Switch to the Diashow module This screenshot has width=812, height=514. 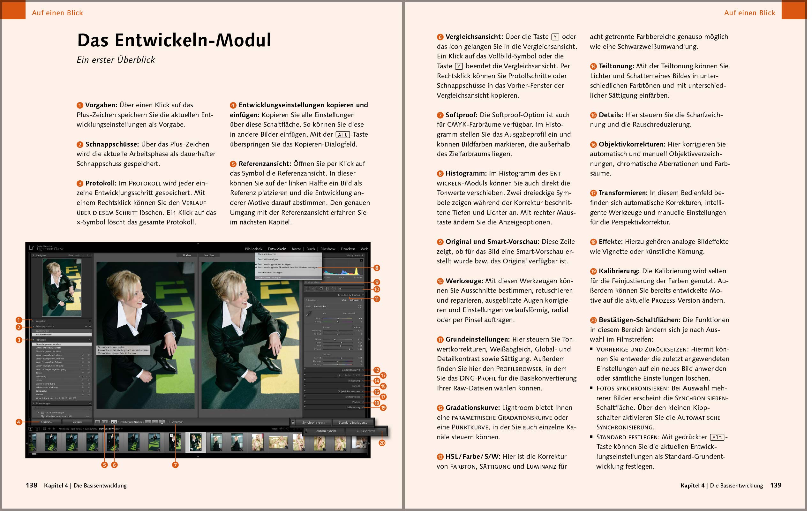click(x=328, y=249)
